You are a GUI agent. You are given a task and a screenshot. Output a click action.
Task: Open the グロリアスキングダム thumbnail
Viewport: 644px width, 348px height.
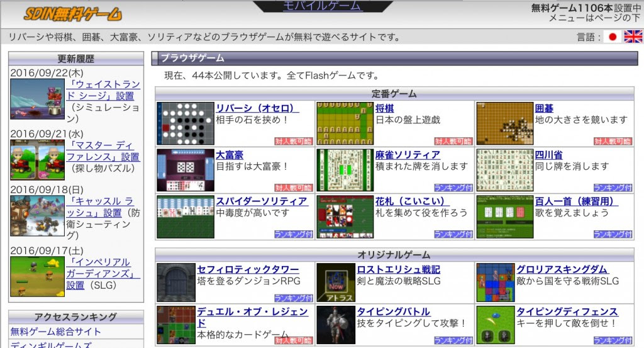496,283
